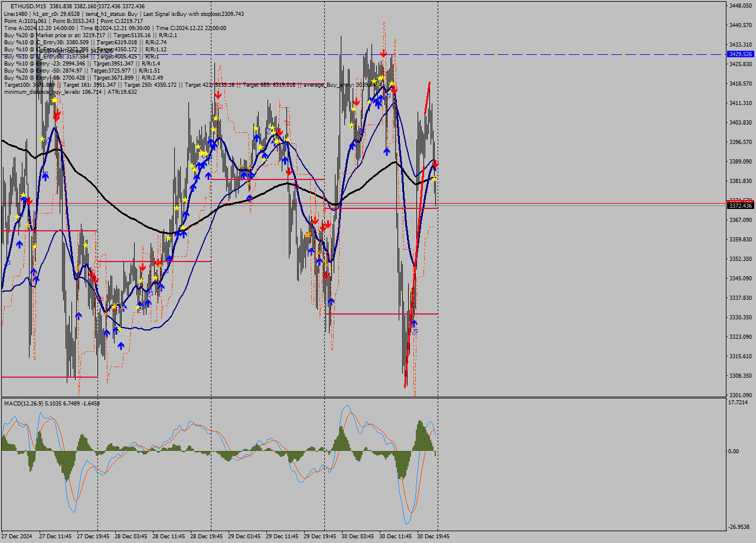Click MACD scale value -26.9538
Image resolution: width=756 pixels, height=543 pixels.
739,526
